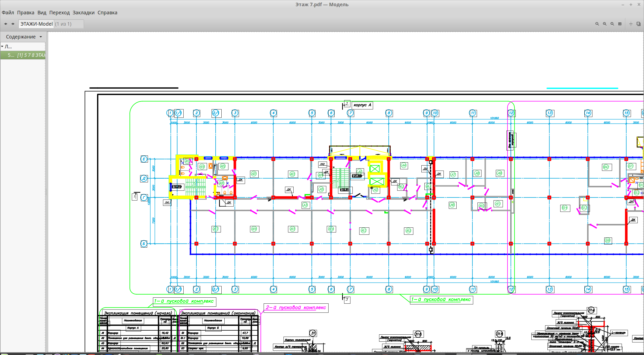Click 'Экспликация помещений (окончание)' table title

click(218, 313)
